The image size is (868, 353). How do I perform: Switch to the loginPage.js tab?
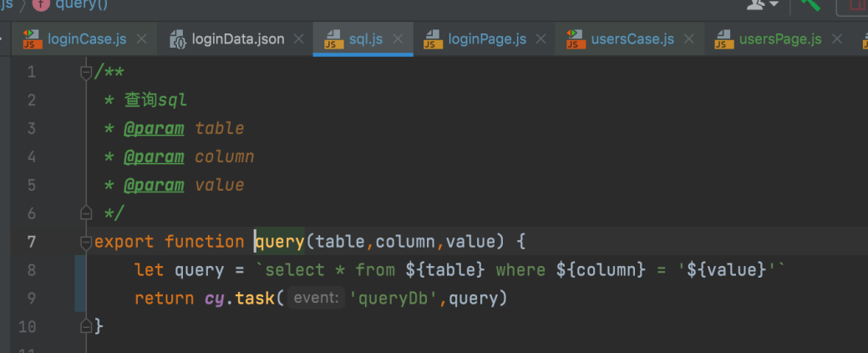487,39
